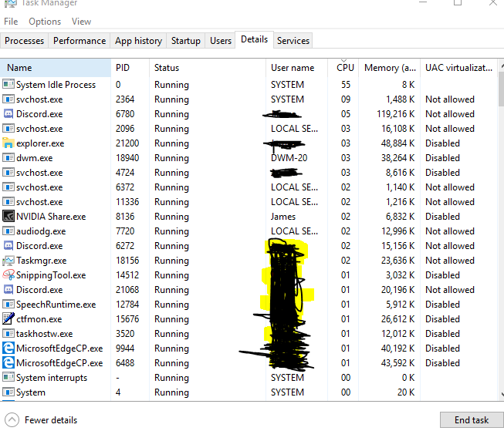Click the taskhostw.exe icon

pos(8,334)
